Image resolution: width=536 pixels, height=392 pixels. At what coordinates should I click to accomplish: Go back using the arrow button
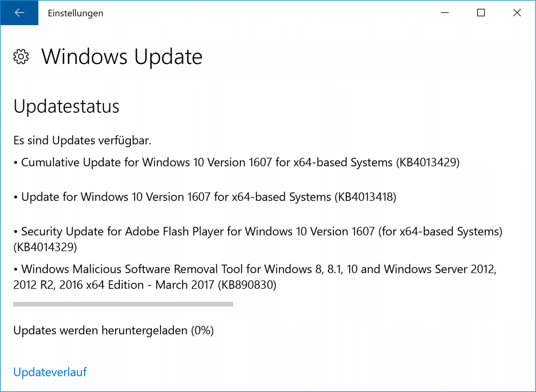click(19, 13)
